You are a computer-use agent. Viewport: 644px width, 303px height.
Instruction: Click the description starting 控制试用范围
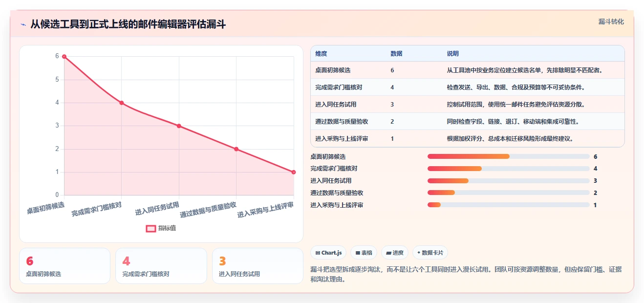[516, 105]
